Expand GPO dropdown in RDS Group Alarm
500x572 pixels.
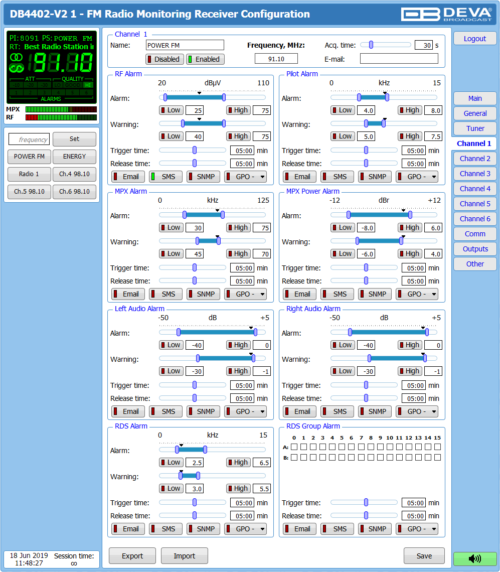coord(417,529)
